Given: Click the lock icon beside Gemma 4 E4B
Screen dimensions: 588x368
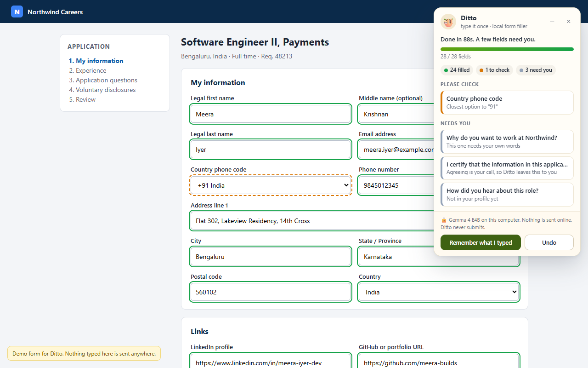Looking at the screenshot, I should pos(444,220).
